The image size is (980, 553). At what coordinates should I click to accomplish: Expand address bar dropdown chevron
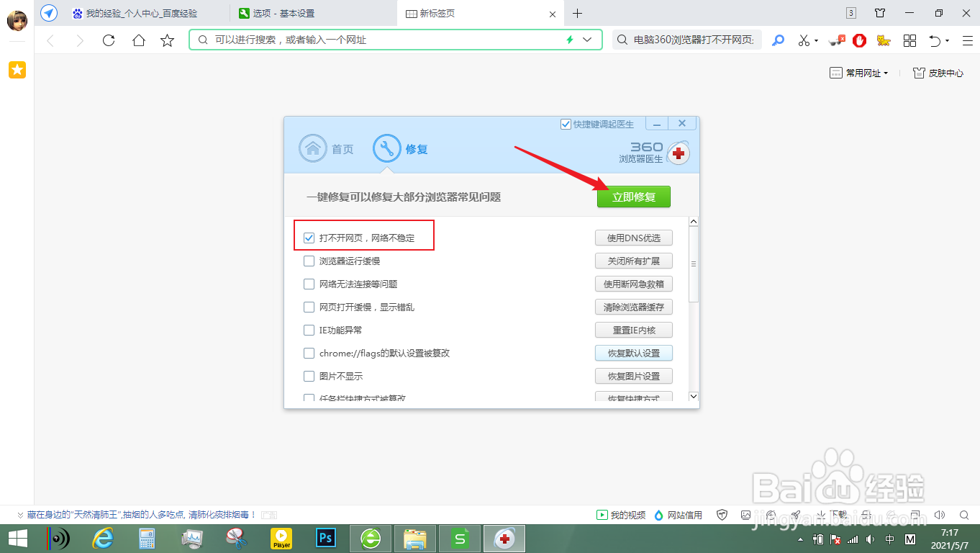tap(588, 40)
